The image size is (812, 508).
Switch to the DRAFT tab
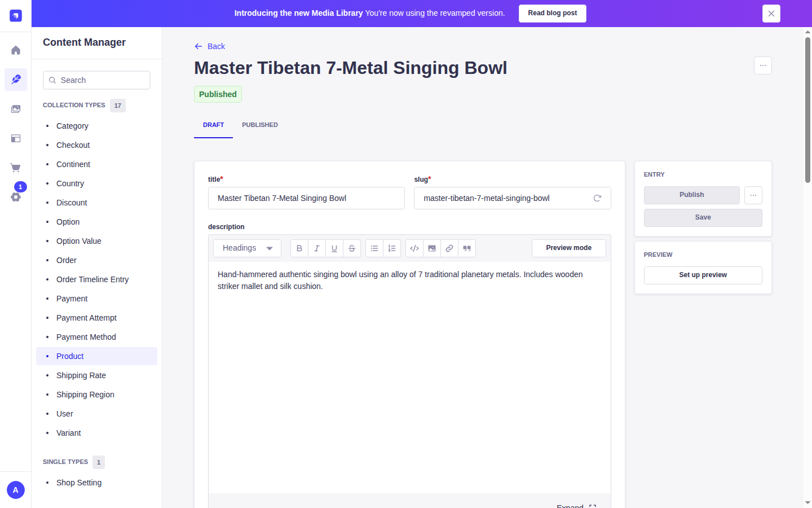214,125
